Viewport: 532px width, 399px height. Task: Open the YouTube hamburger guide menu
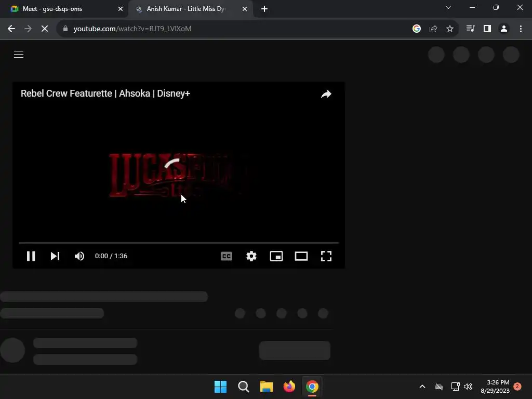(x=19, y=54)
